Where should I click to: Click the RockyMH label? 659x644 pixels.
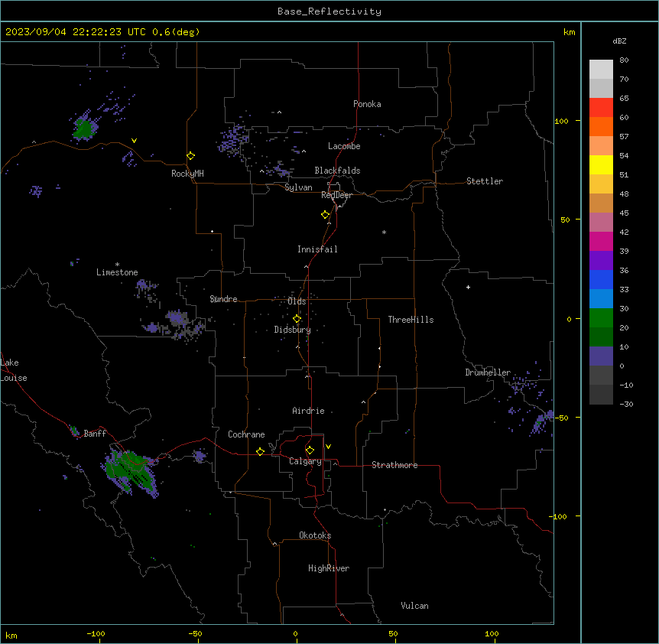click(187, 174)
